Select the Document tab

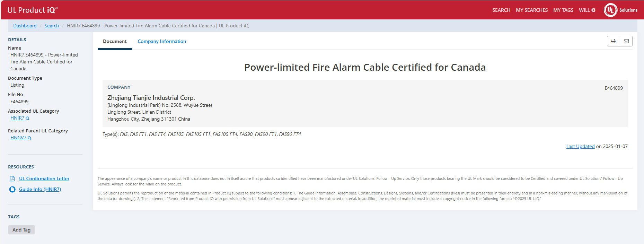[x=115, y=41]
